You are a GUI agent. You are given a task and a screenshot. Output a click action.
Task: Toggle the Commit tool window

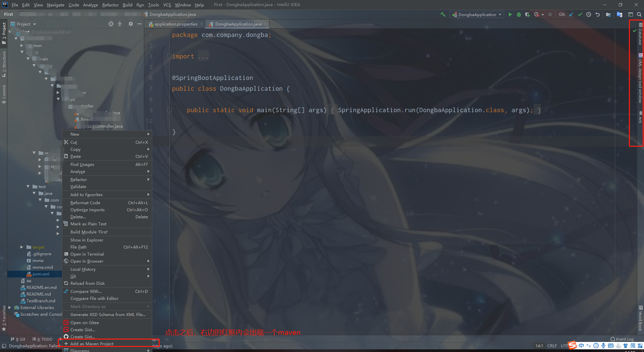tap(4, 94)
